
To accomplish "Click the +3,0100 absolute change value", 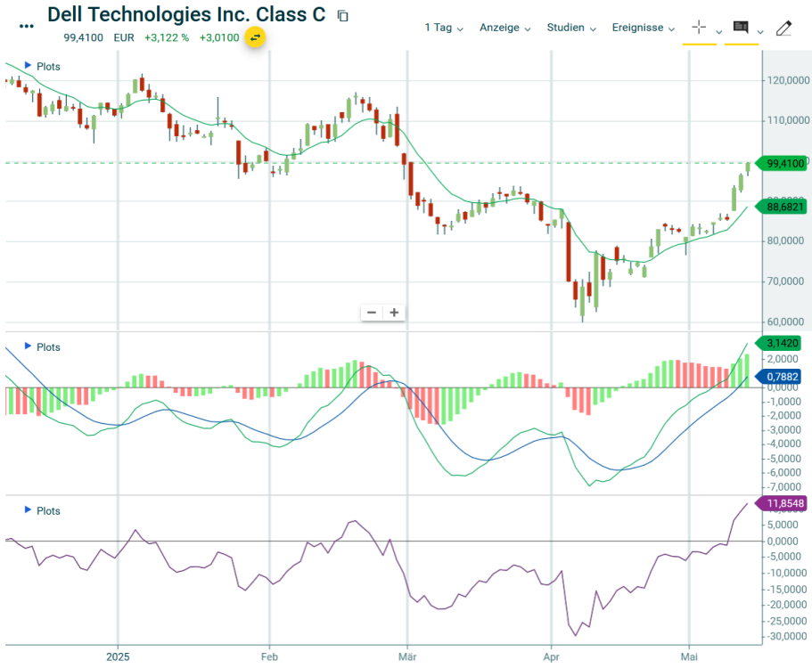I will 219,37.
